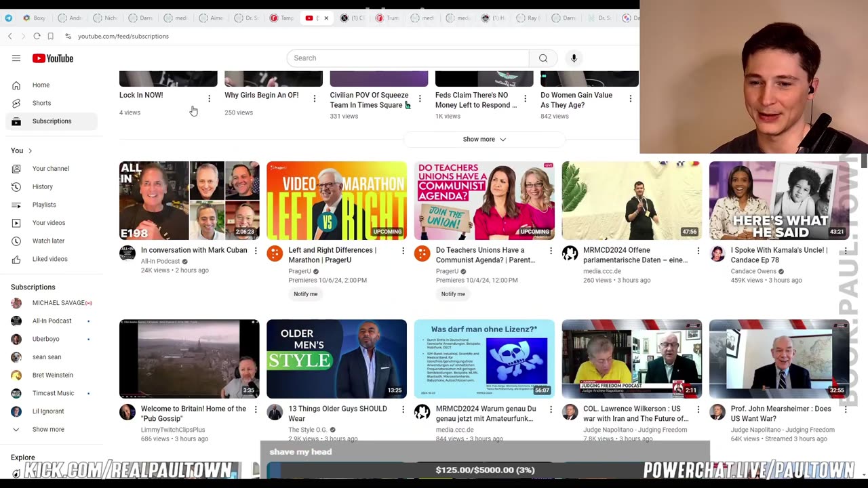Open video title In conversation with Mark Cuban

(194, 250)
